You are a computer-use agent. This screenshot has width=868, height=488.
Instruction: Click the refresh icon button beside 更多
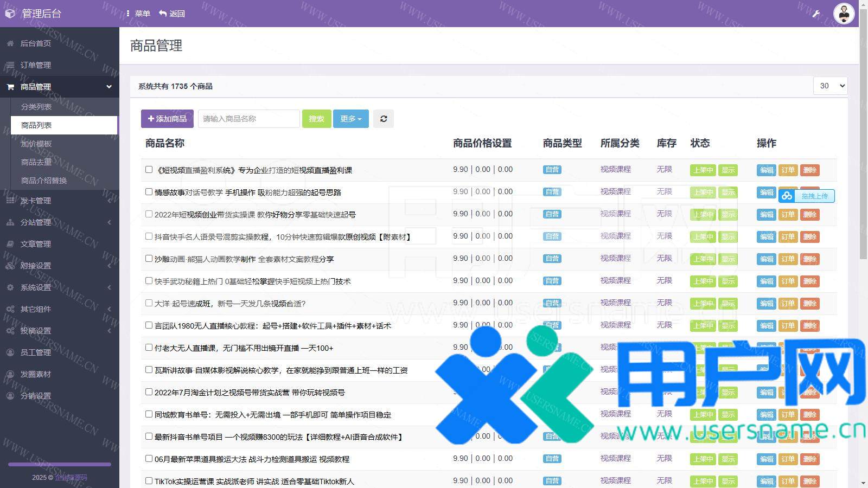[x=384, y=119]
